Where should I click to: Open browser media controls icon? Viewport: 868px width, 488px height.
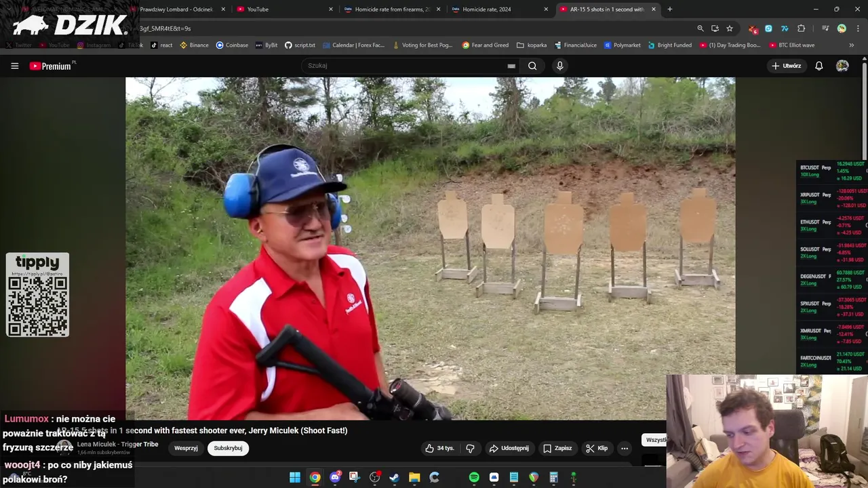(x=825, y=28)
